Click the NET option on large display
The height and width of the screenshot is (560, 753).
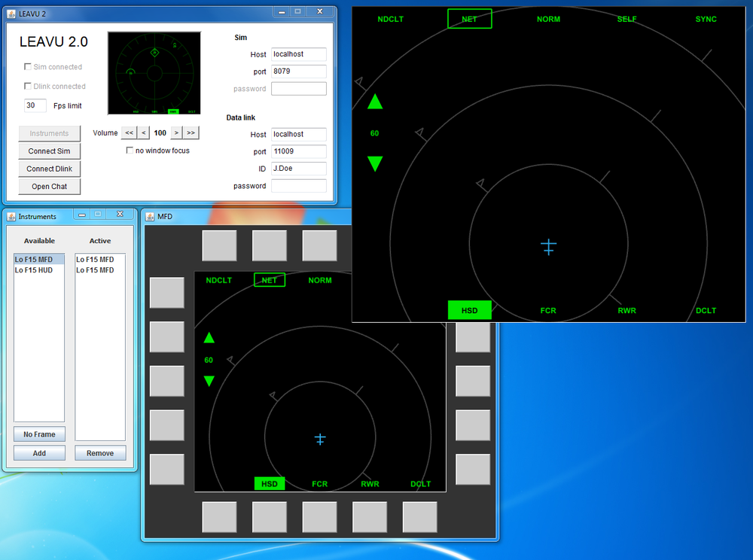469,19
